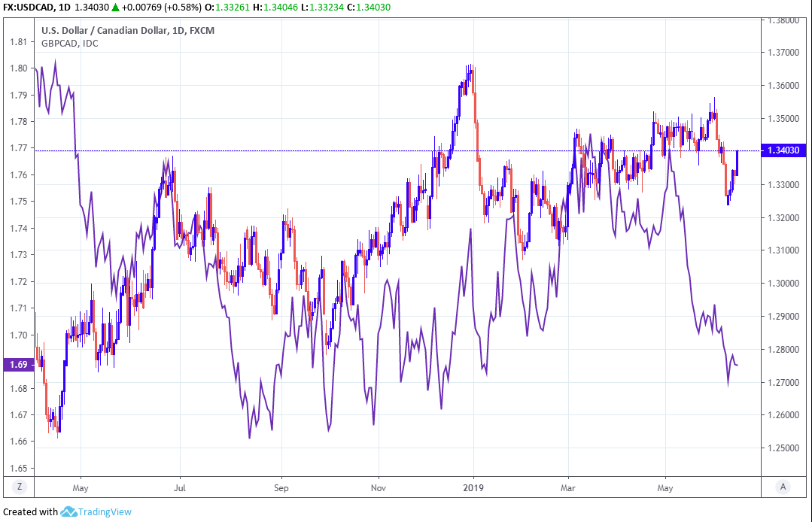Select the FX:USDCAD symbol label
The height and width of the screenshot is (522, 812).
point(29,7)
